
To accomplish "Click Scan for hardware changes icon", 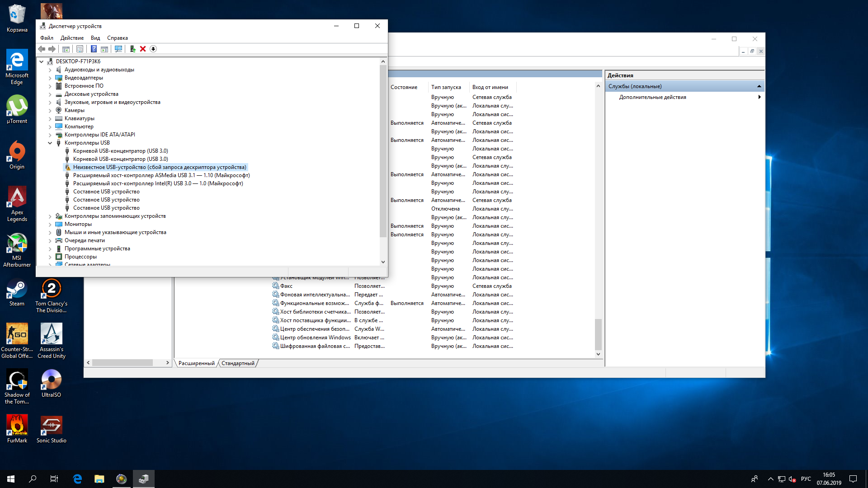I will pos(118,49).
